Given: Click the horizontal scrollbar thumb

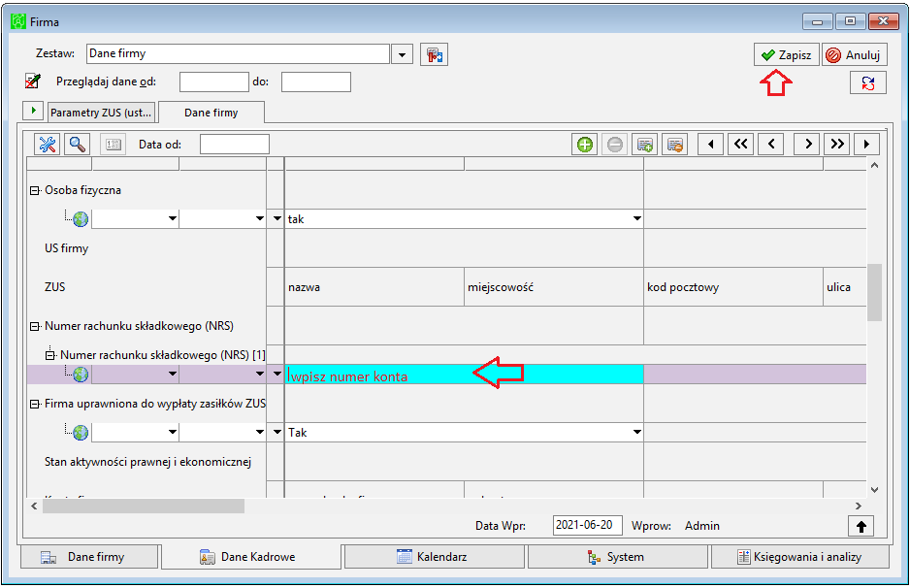Looking at the screenshot, I should pos(144,506).
